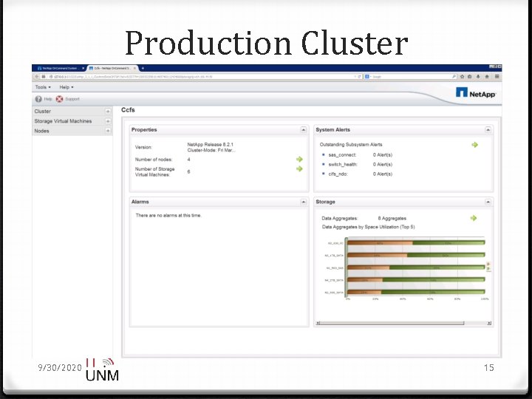Image resolution: width=532 pixels, height=399 pixels.
Task: Collapse the Storage panel
Action: click(x=488, y=202)
